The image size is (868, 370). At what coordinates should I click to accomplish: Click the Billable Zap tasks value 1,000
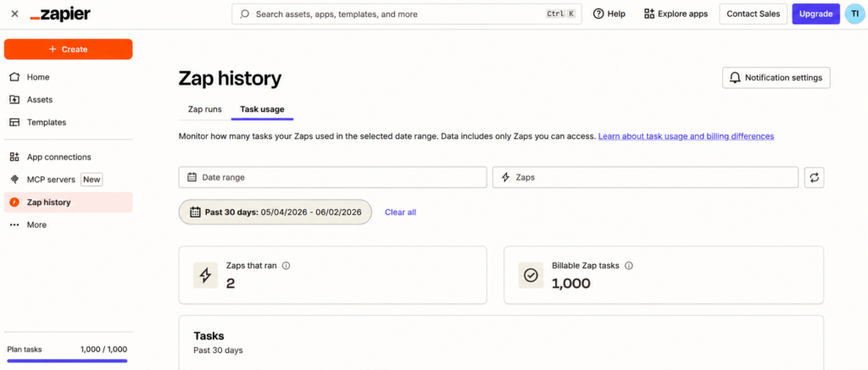coord(571,284)
